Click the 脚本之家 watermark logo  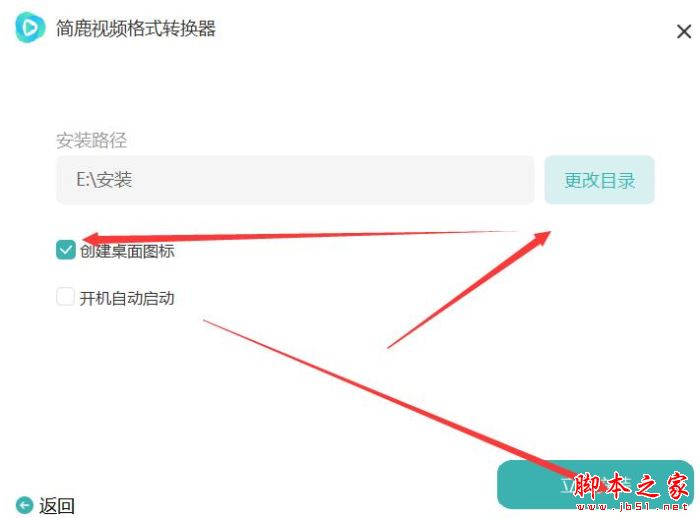631,485
